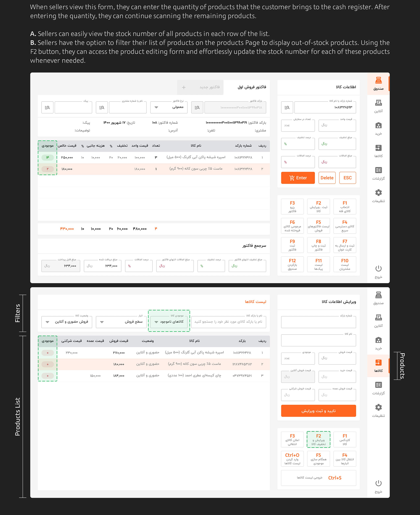Click the product list search input field
420x515 pixels.
coord(228,322)
